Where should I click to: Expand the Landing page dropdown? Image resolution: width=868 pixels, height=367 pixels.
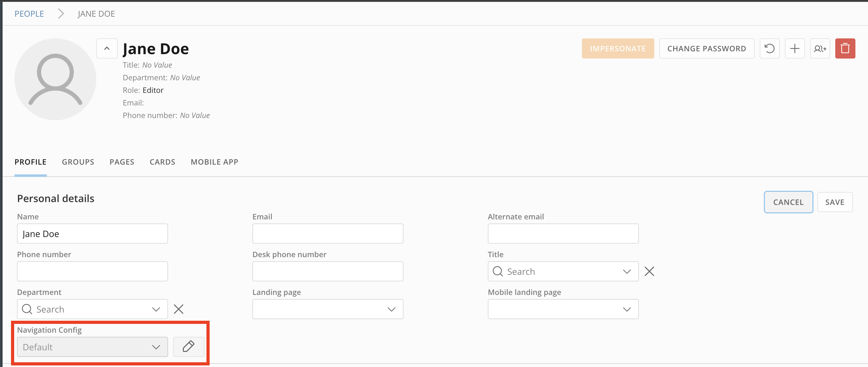click(328, 309)
